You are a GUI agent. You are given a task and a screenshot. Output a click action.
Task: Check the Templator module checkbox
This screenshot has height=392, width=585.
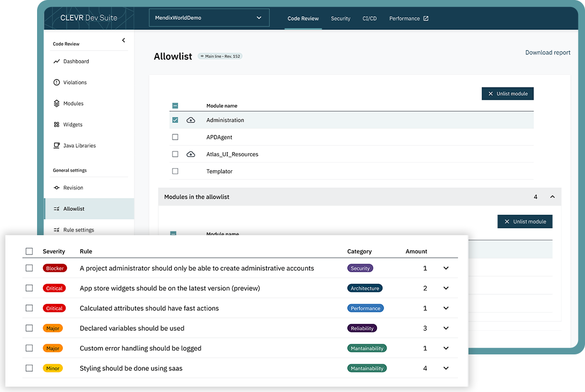click(175, 171)
